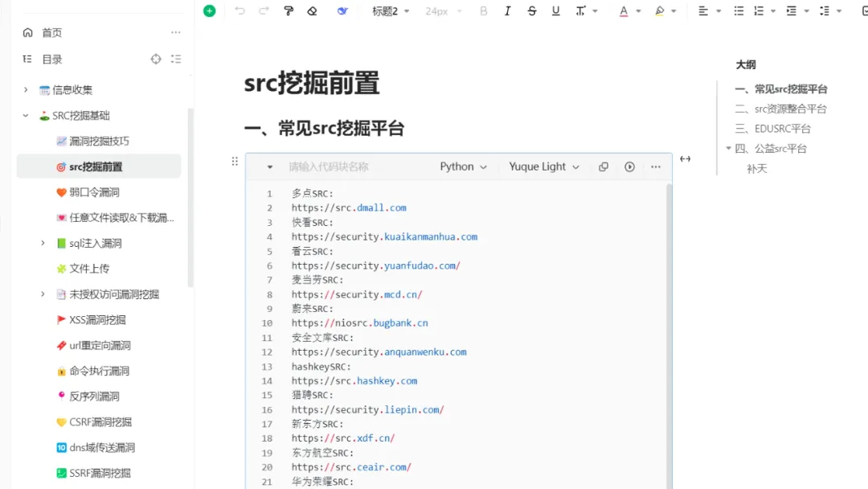Viewport: 868px width, 489px height.
Task: Undo the last edit
Action: point(240,10)
